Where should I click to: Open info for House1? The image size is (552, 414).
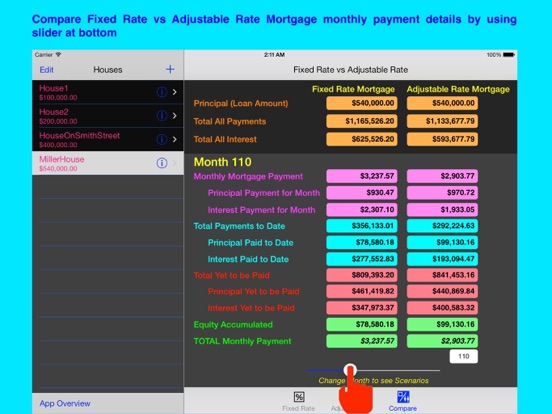click(162, 92)
